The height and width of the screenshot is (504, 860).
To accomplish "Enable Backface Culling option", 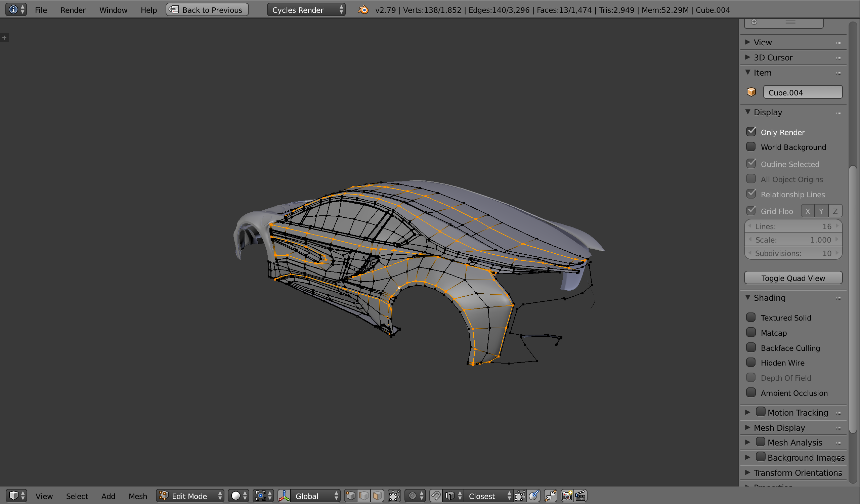I will click(x=751, y=348).
